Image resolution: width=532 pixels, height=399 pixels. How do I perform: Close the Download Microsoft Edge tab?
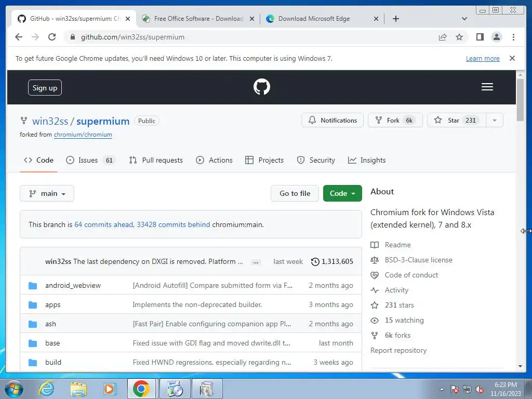pyautogui.click(x=376, y=19)
